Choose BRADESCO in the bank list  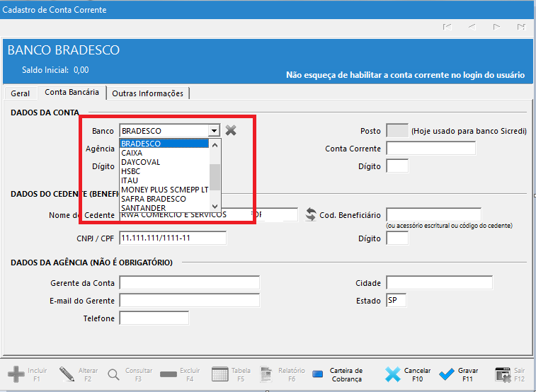coord(164,144)
